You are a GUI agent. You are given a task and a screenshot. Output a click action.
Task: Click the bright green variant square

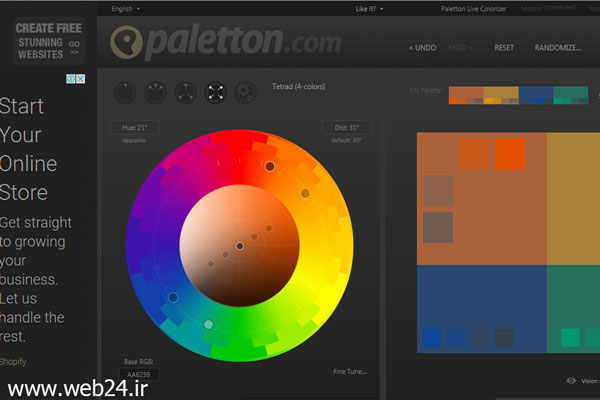570,338
